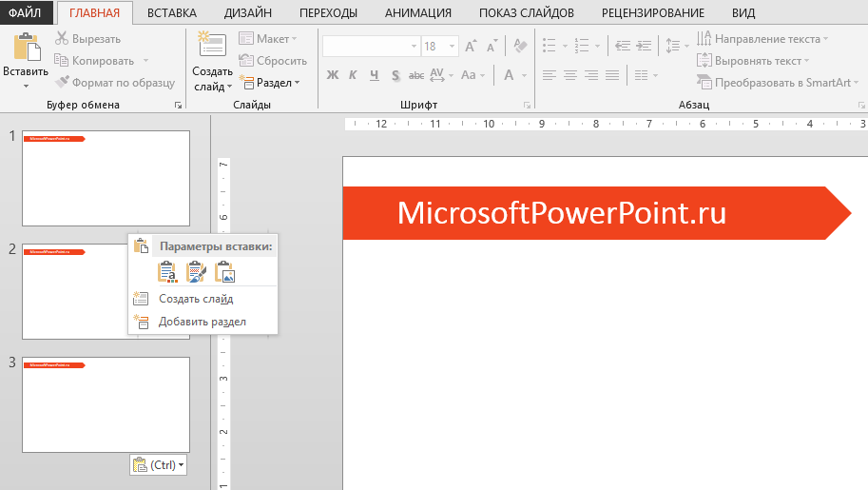The height and width of the screenshot is (490, 868).
Task: Click Cut (Вырезать) scissors button
Action: pyautogui.click(x=88, y=39)
